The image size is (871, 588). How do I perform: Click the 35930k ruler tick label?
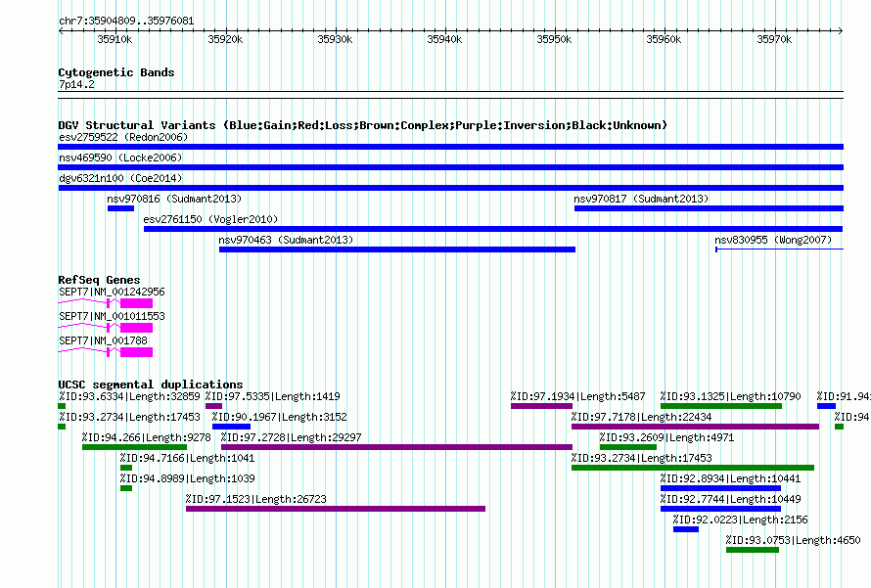[x=335, y=39]
